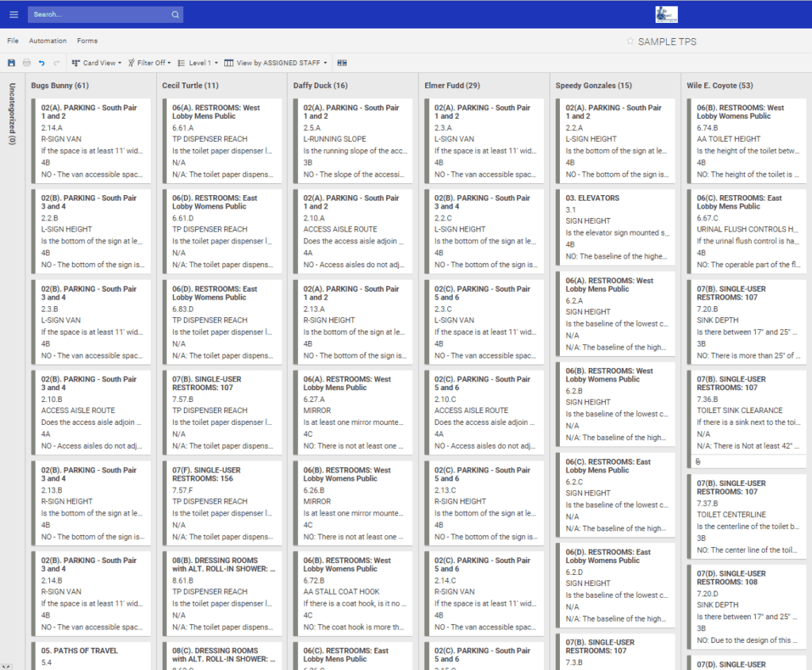Open Bugs Bunny card 2.14.A R-SIGN VAN
812x670 pixels.
point(91,141)
